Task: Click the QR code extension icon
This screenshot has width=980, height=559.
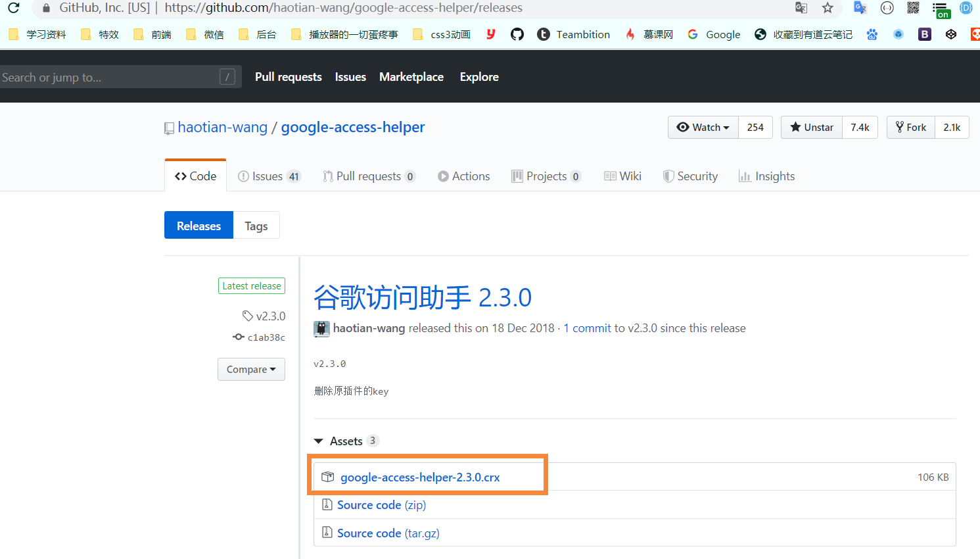Action: (x=913, y=8)
